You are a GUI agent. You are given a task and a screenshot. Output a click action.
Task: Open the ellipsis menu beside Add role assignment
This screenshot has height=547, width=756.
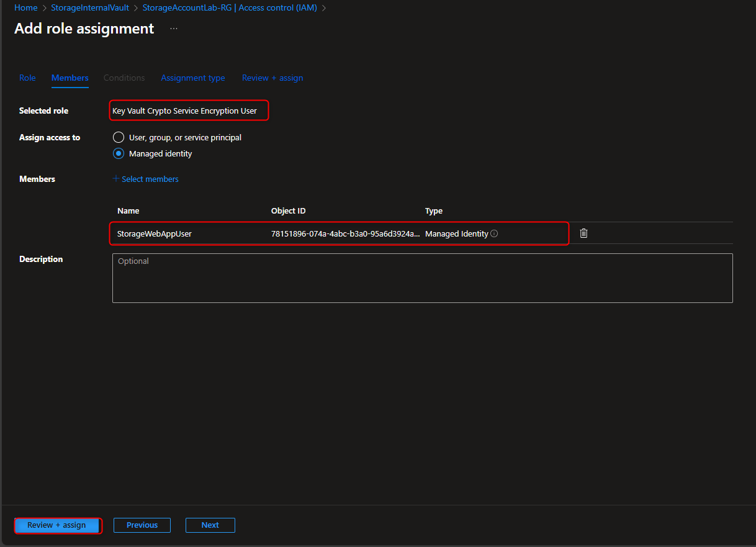click(x=173, y=28)
